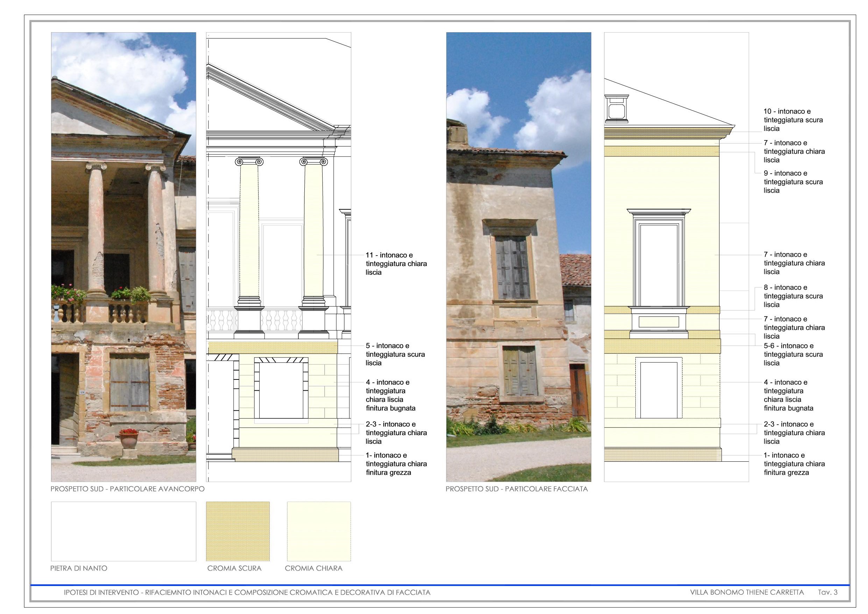Click the Villa Bonomo Thiene Carretta title
The height and width of the screenshot is (614, 868).
point(747,592)
